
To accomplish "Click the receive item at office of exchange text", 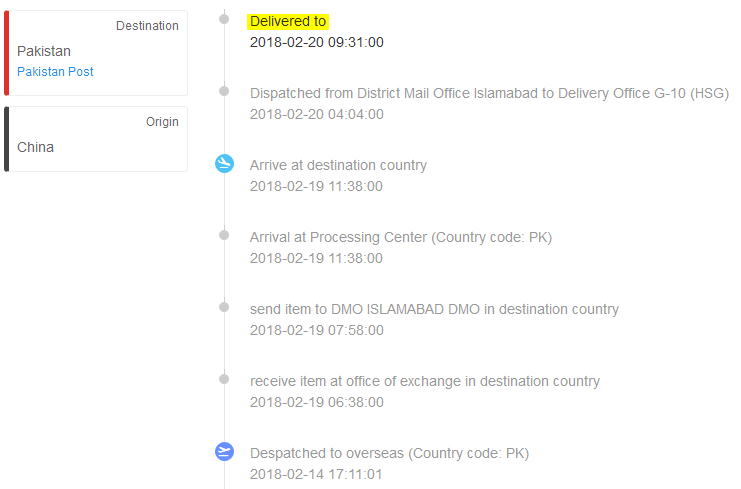I will click(425, 381).
